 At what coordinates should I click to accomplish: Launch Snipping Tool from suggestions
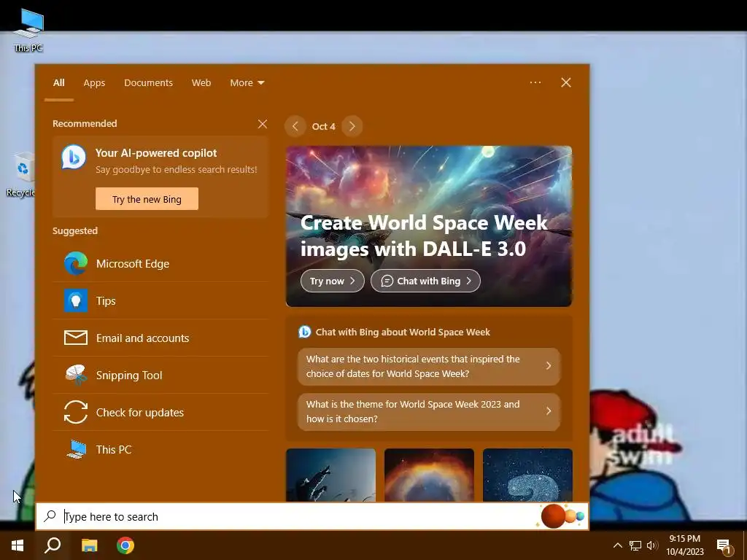click(x=160, y=376)
